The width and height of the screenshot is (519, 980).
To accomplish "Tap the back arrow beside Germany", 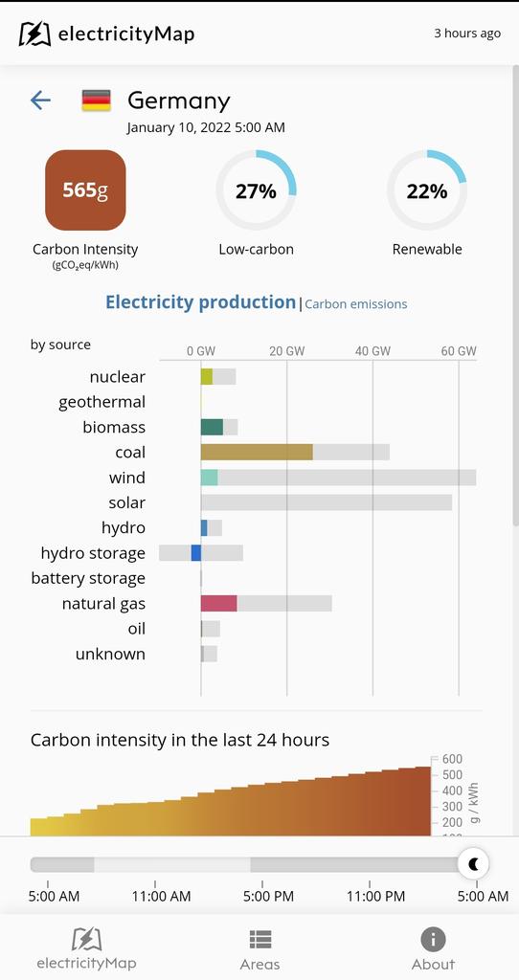I will point(40,100).
